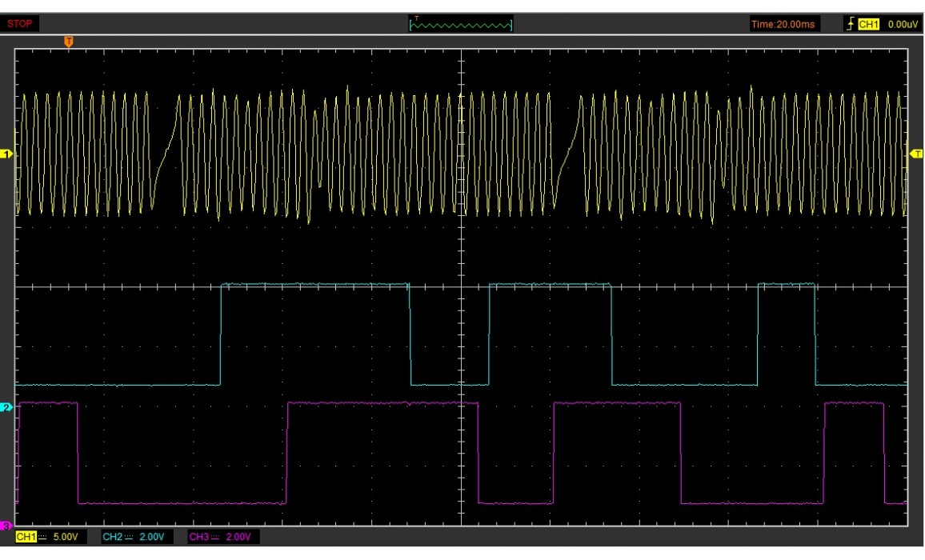Toggle the cyan CH2 label in the bottom bar
The image size is (925, 560).
(x=111, y=537)
